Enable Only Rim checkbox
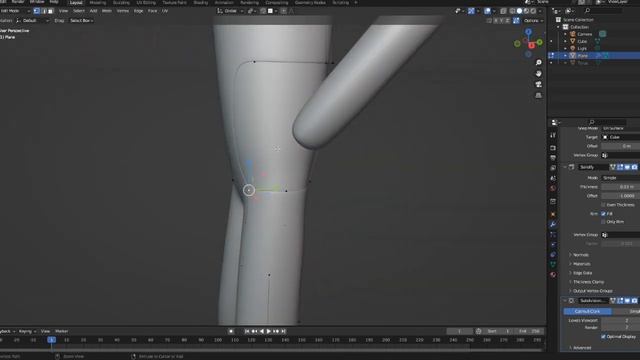The image size is (640, 360). (603, 222)
